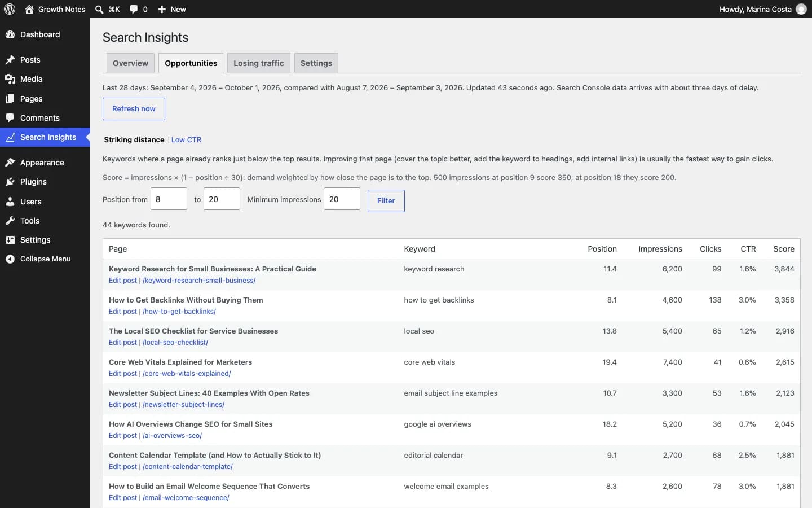
Task: Open the /core-web-vitals-explained/ link
Action: 187,374
